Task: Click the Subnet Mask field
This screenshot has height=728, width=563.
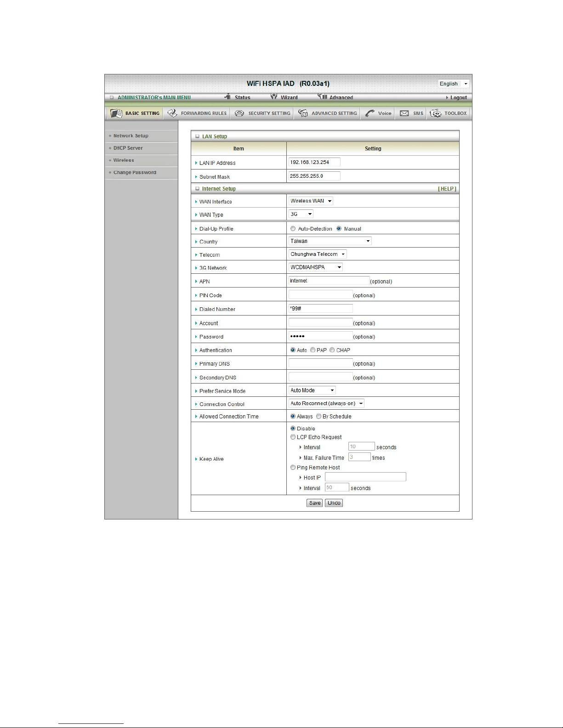Action: coord(314,176)
